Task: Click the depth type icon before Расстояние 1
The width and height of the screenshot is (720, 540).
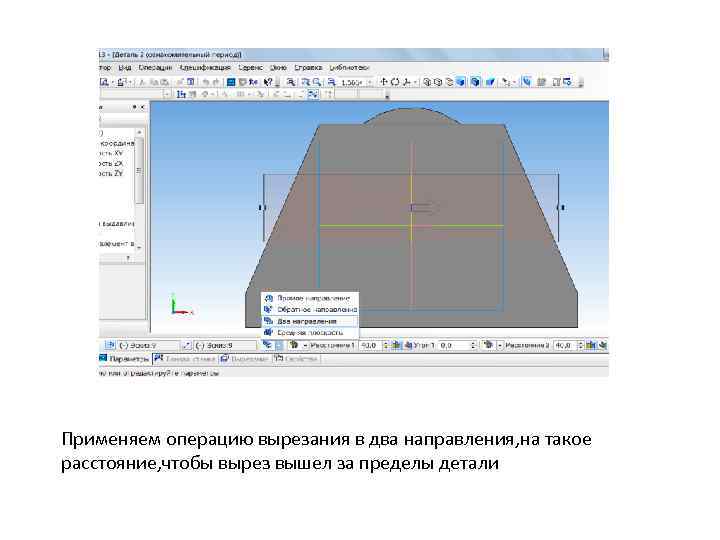Action: [294, 344]
